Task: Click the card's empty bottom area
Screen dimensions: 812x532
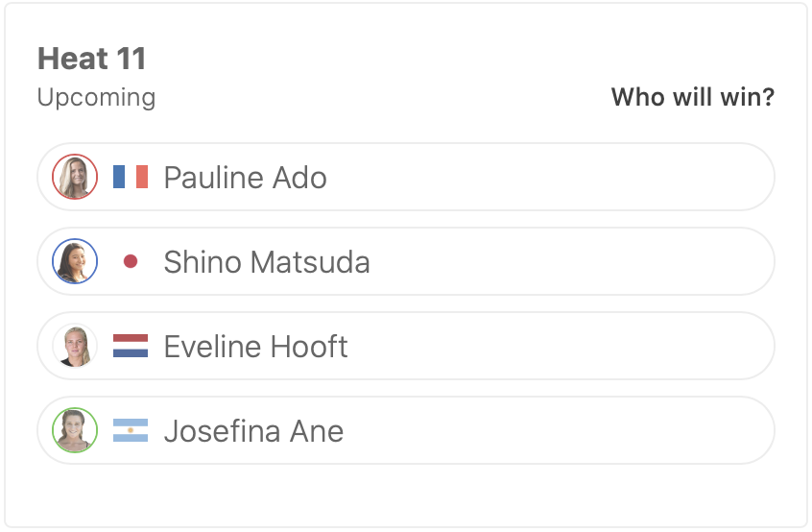Action: (x=405, y=496)
